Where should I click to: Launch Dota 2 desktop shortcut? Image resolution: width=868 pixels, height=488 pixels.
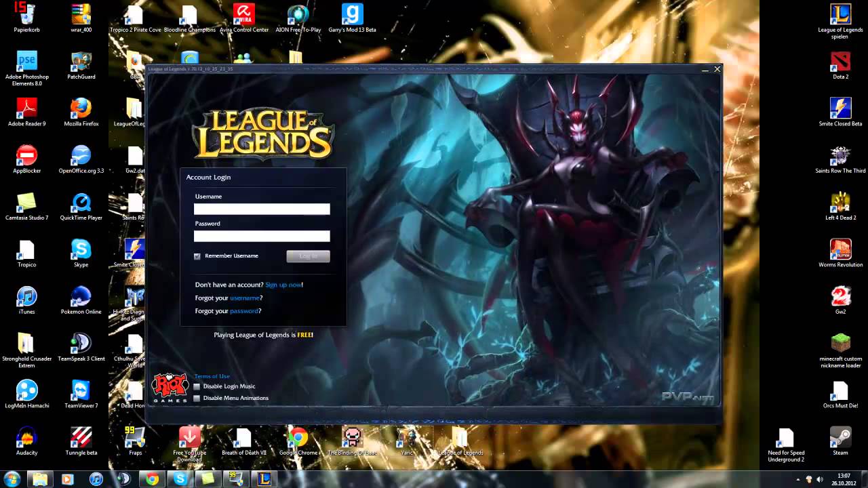click(x=840, y=64)
